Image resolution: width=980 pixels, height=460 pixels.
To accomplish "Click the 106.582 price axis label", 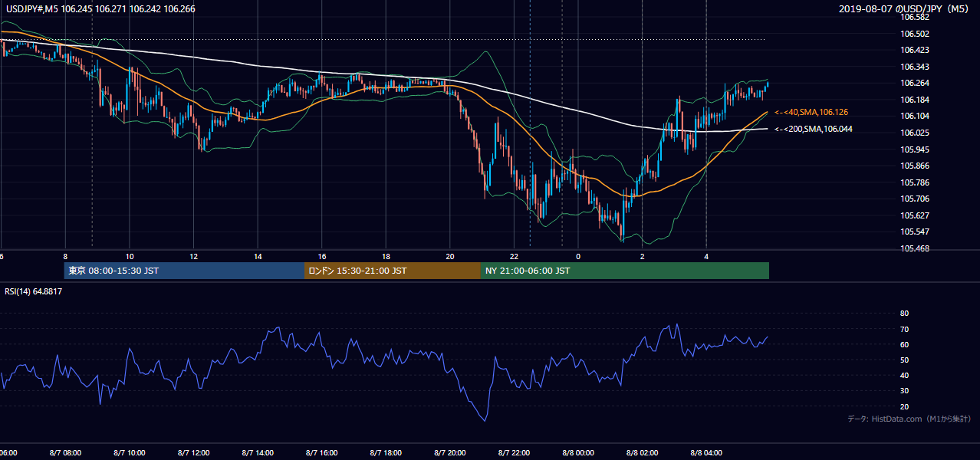I will coord(915,17).
